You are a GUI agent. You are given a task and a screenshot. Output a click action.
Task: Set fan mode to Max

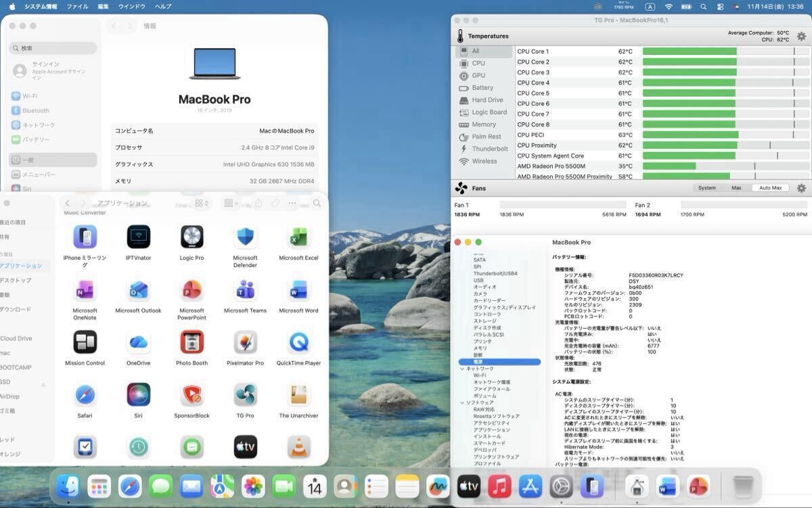point(736,188)
